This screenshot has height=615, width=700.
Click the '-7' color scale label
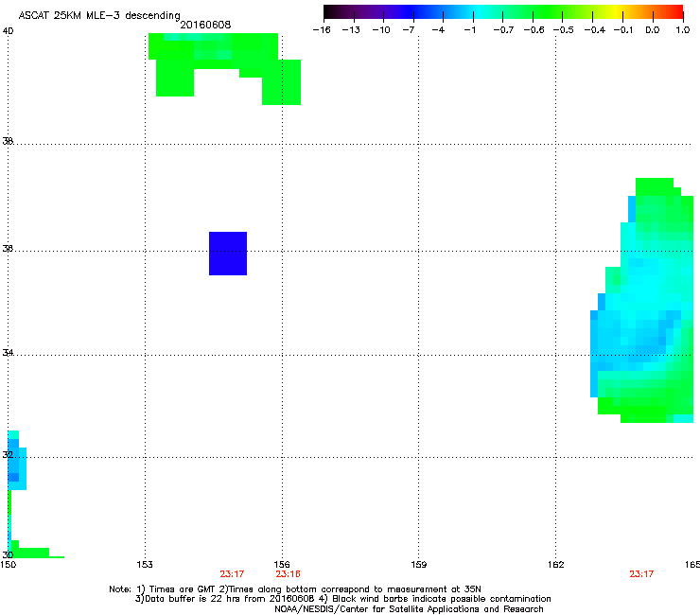(408, 30)
